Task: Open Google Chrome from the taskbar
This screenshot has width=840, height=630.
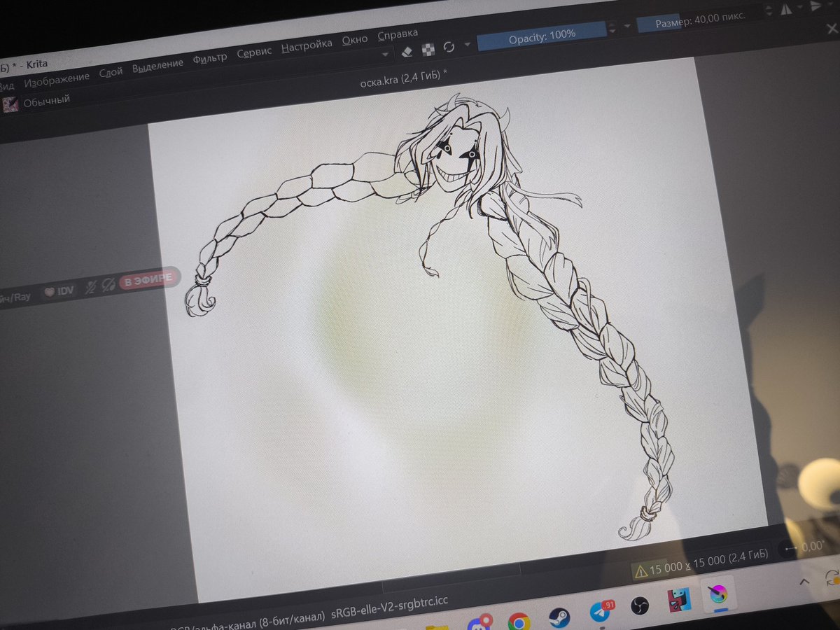Action: 519,622
